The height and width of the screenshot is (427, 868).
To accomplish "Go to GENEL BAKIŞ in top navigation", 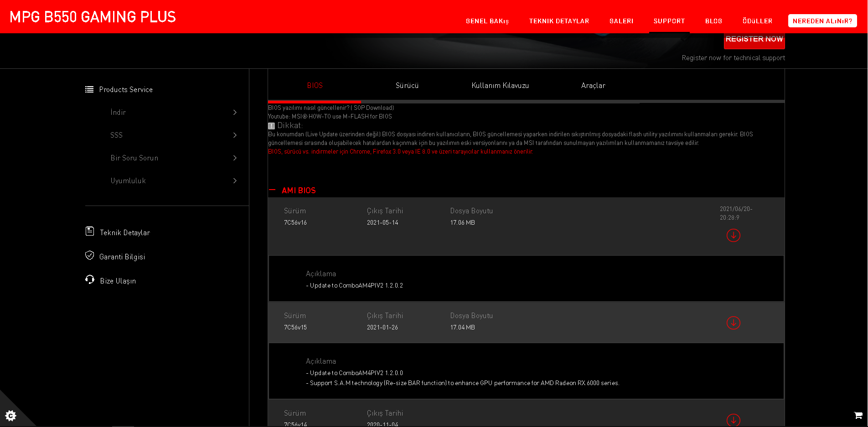I will point(487,21).
